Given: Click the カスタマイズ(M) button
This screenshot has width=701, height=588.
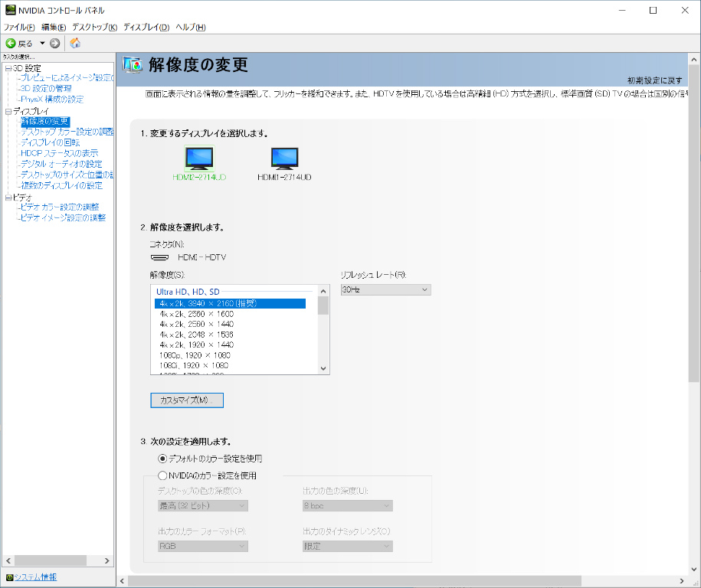Looking at the screenshot, I should (x=187, y=400).
